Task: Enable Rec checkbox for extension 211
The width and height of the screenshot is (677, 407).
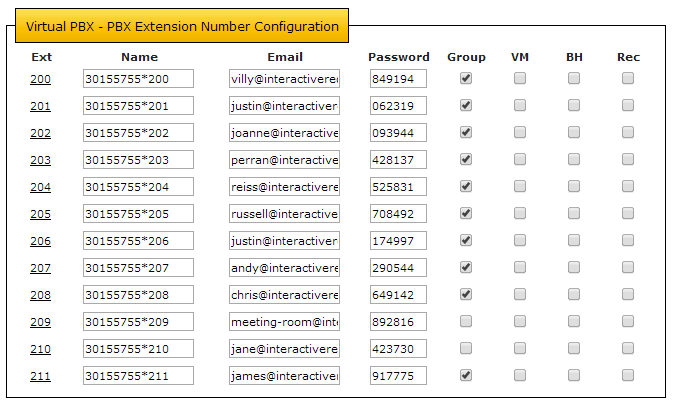Action: pyautogui.click(x=628, y=375)
